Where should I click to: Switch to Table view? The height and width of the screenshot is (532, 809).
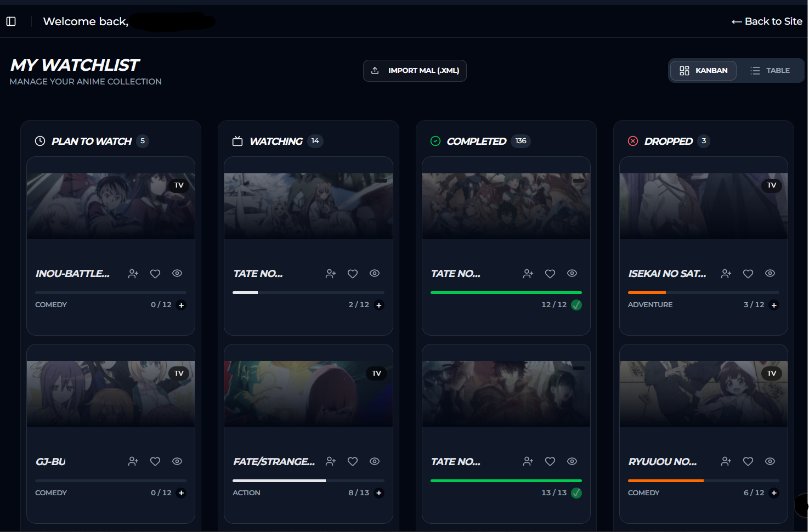770,71
